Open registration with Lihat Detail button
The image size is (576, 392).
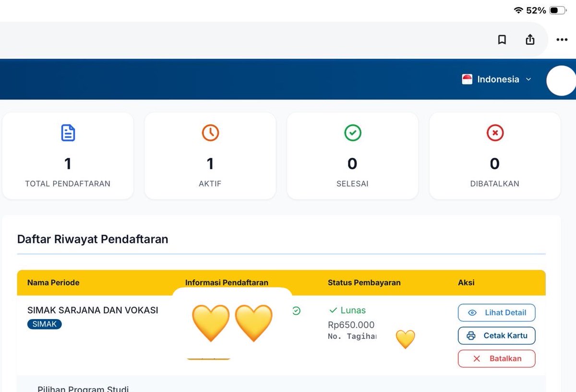pos(497,312)
